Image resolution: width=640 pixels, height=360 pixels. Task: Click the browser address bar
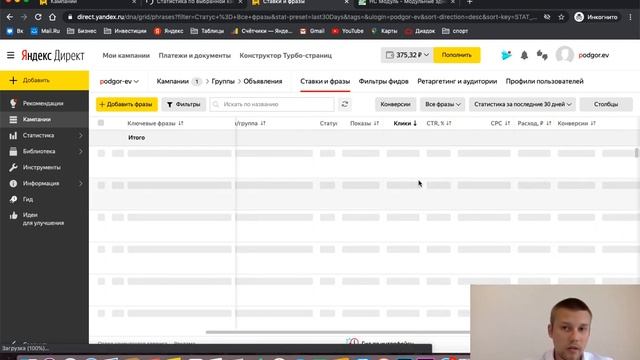pyautogui.click(x=307, y=17)
